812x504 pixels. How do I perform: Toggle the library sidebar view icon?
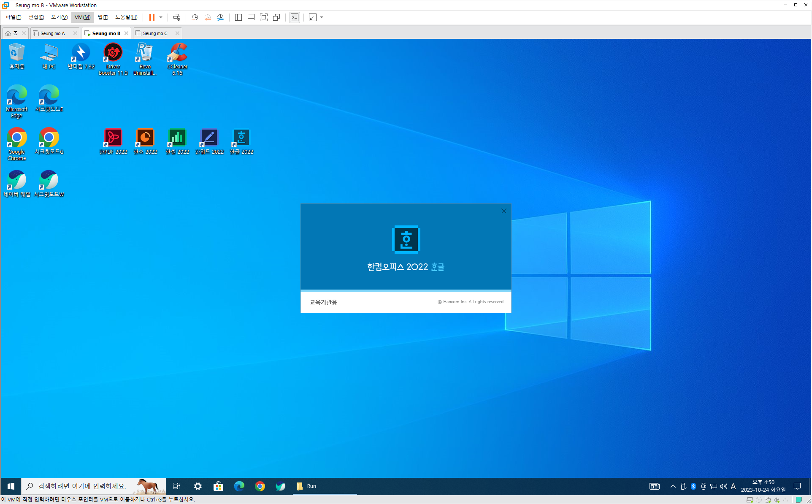tap(238, 17)
